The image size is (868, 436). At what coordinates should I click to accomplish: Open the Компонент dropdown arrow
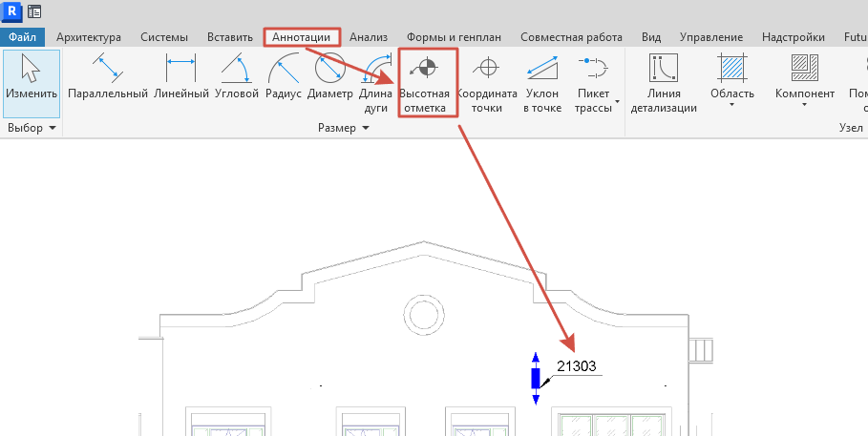click(804, 105)
